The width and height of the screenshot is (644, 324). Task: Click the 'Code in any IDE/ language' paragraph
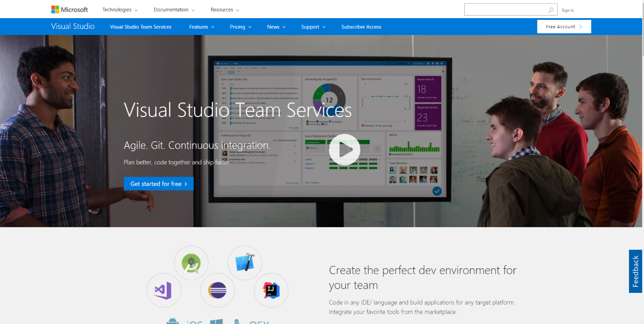tap(422, 307)
